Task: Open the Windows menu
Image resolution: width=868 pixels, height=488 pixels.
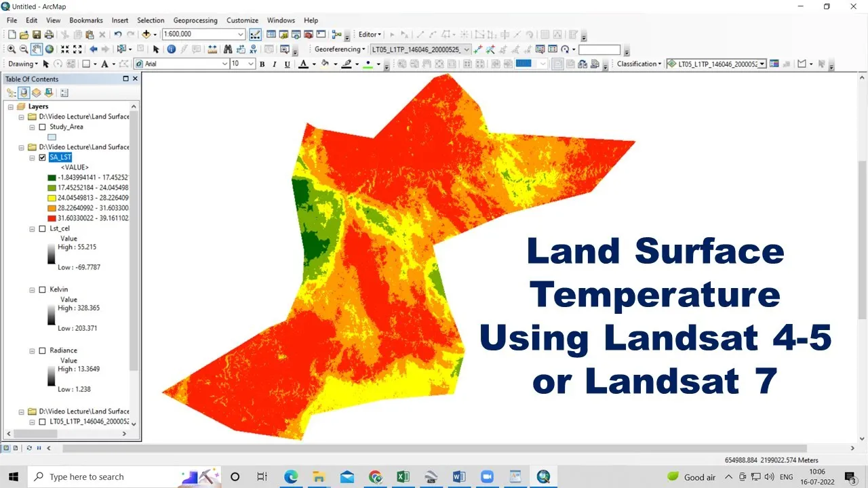Action: pos(281,20)
